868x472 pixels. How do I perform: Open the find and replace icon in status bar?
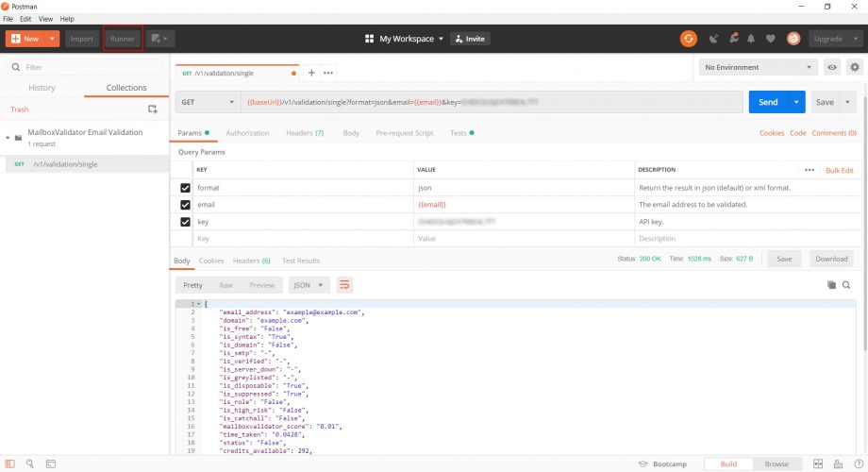click(31, 464)
